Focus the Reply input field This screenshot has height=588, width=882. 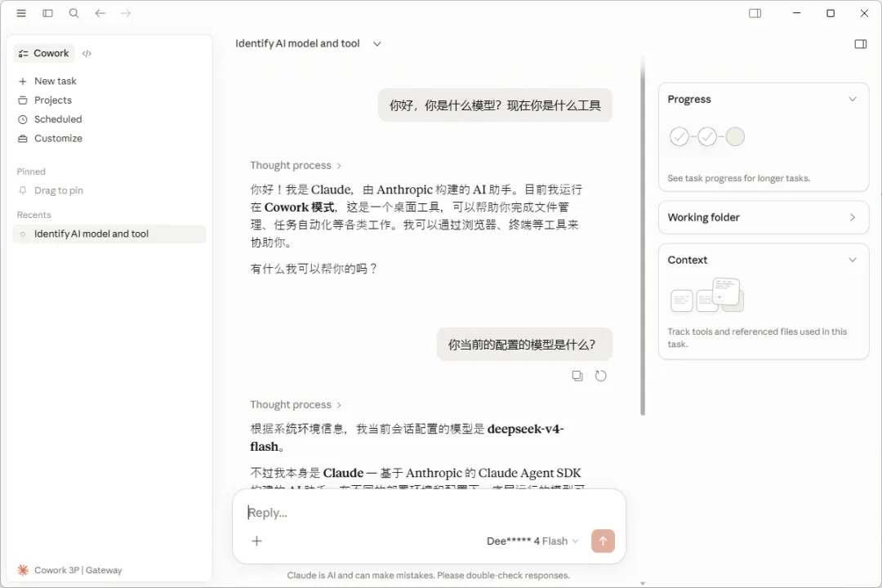tap(429, 513)
